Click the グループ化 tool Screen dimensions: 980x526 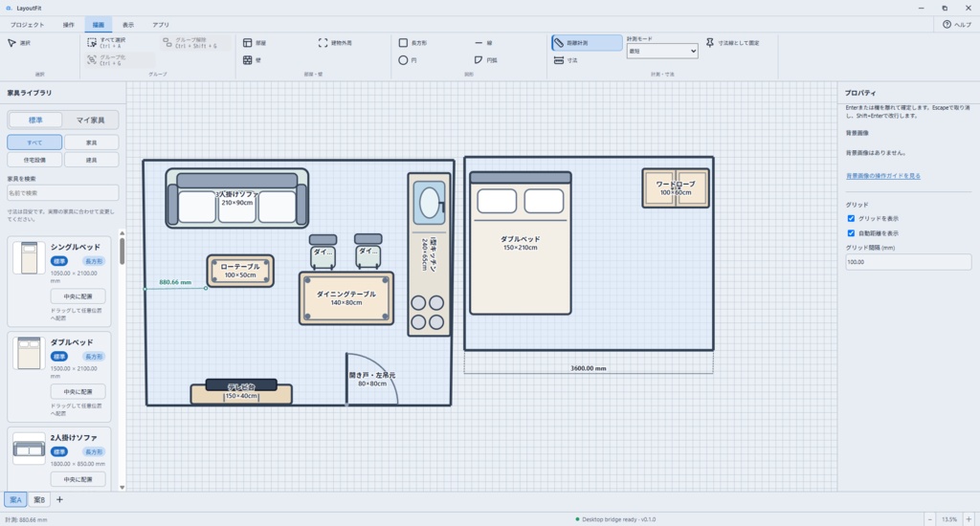pos(107,60)
